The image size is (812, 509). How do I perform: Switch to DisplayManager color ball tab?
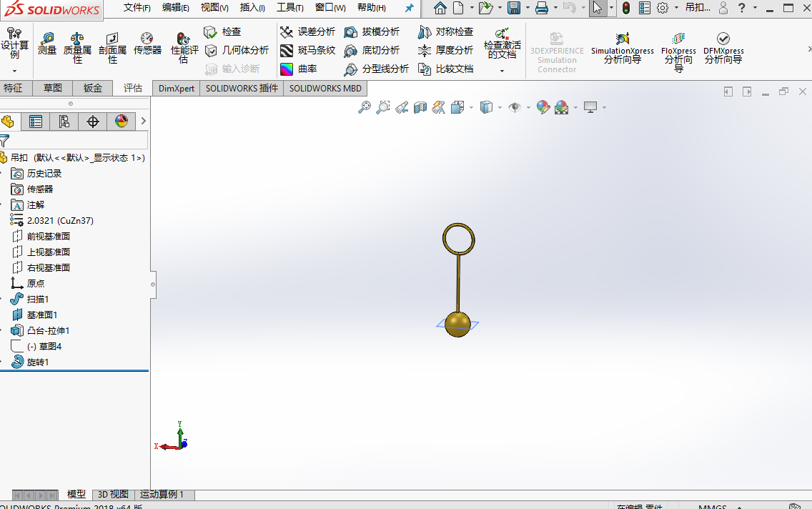tap(122, 122)
